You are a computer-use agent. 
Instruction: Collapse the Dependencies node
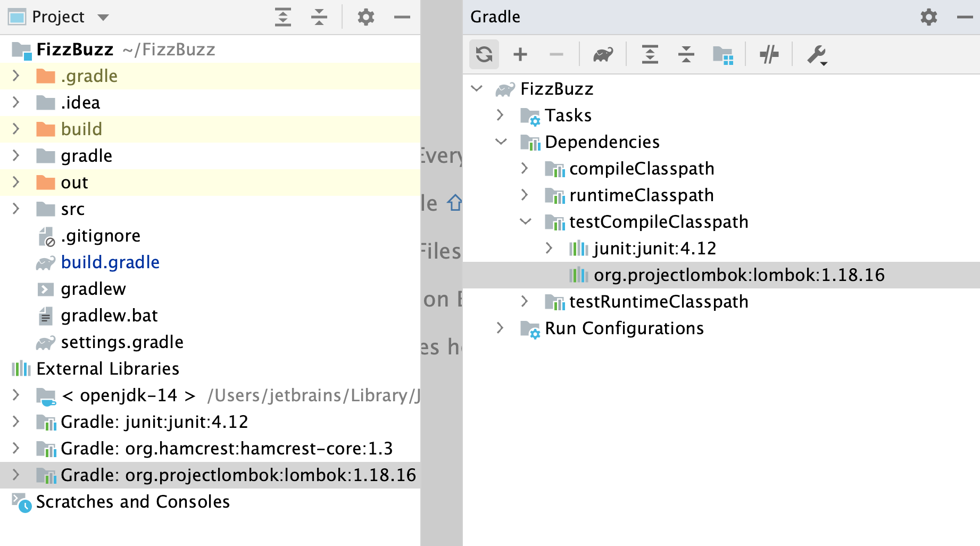point(501,142)
